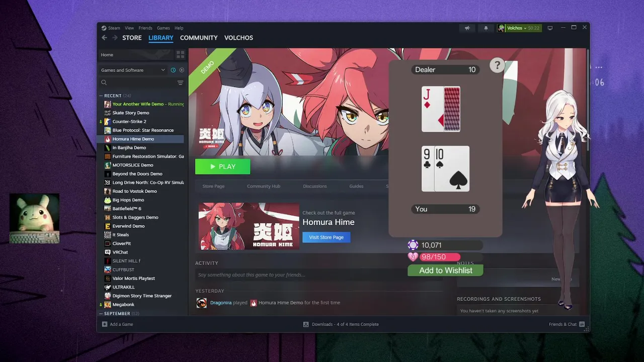
Task: Go to the COMMUNITY tab
Action: click(199, 38)
